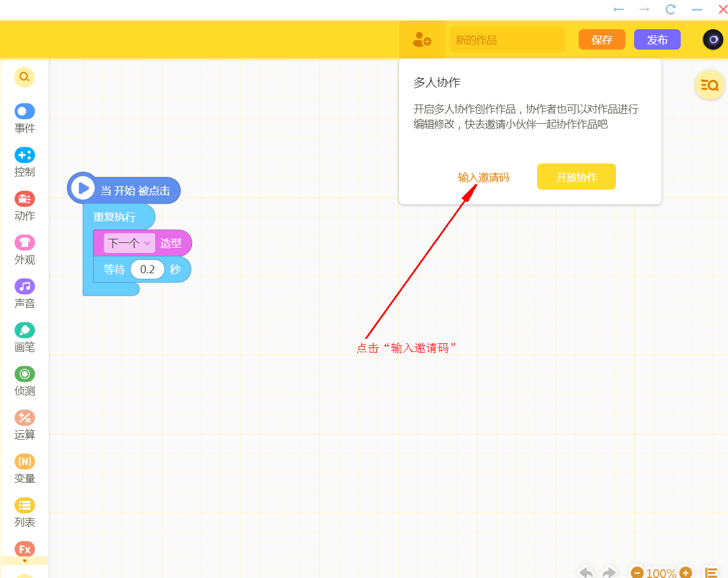The width and height of the screenshot is (728, 578).
Task: Click the 0.2 seconds value in wait block
Action: pyautogui.click(x=148, y=269)
